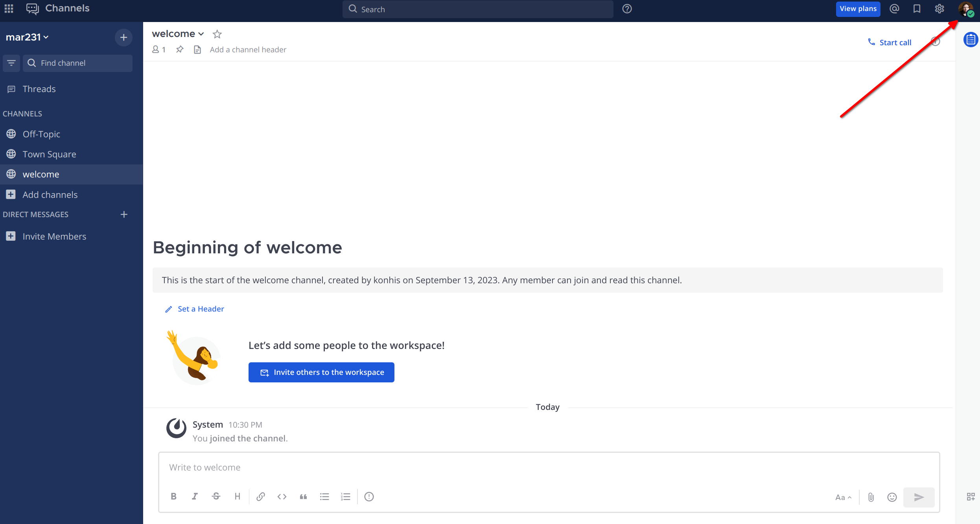
Task: Open saved messages bookmark icon
Action: (x=917, y=9)
